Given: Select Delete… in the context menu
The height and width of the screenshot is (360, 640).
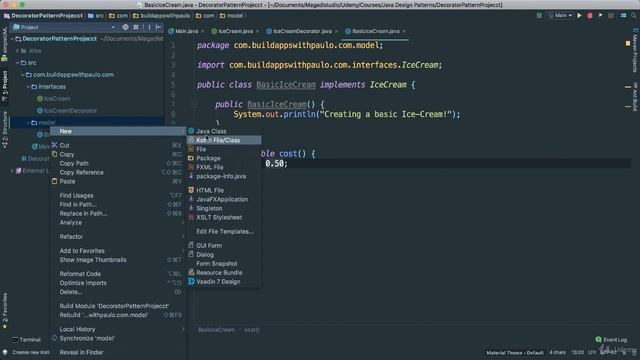Looking at the screenshot, I should tap(118, 292).
